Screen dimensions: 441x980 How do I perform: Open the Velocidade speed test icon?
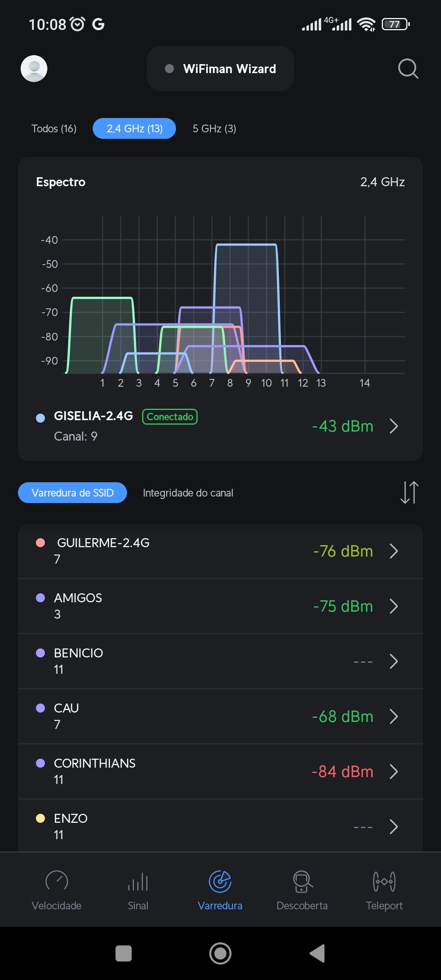56,882
